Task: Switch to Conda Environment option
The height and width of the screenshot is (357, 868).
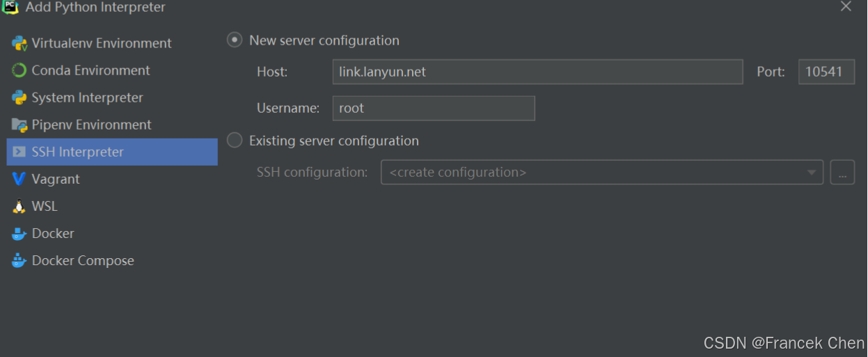Action: 112,70
